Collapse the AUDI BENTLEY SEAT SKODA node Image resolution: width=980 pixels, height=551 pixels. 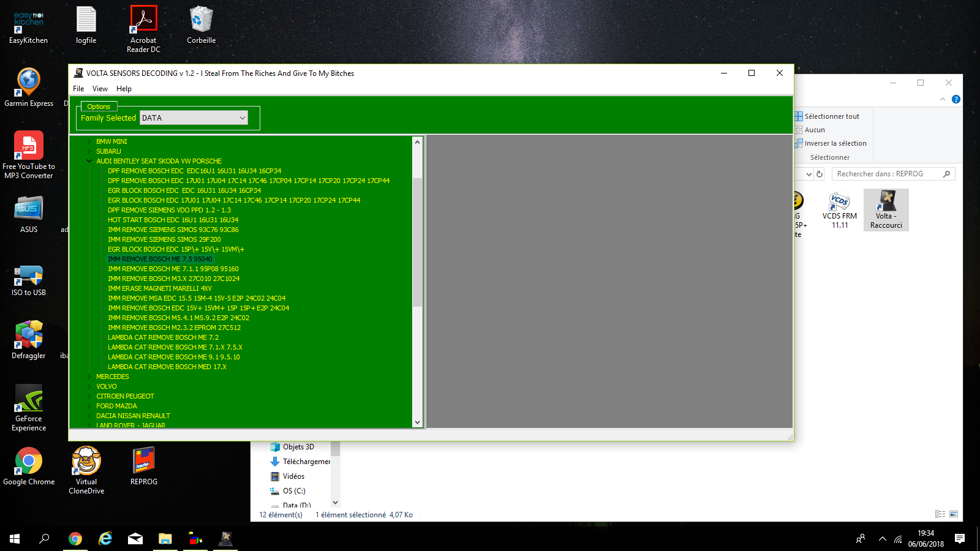89,162
